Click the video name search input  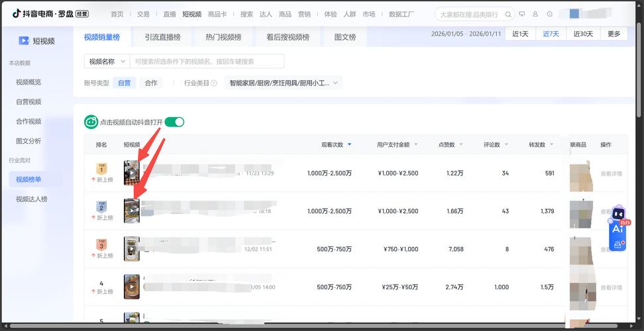pos(207,62)
